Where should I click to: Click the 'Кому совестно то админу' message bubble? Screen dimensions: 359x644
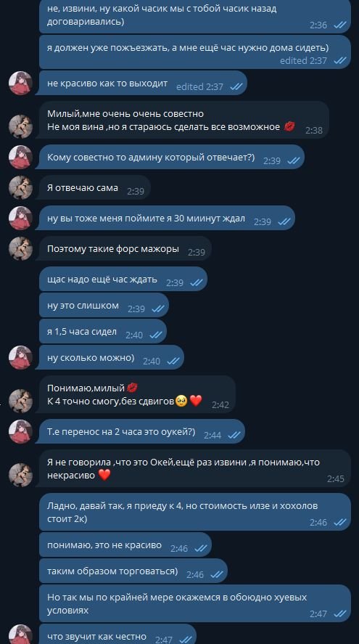[x=170, y=157]
